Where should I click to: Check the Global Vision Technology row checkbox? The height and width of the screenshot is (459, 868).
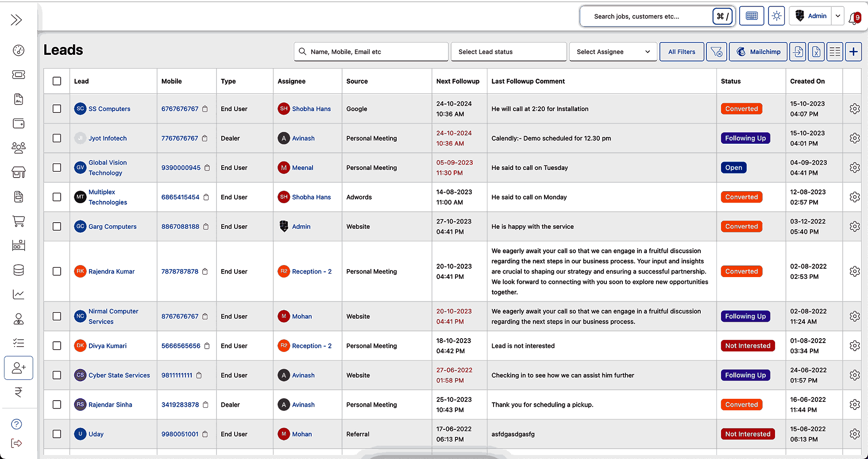[57, 168]
